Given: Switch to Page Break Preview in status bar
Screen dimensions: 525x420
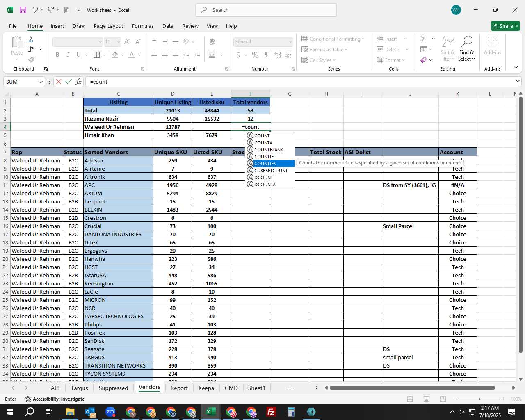Looking at the screenshot, I should point(443,399).
